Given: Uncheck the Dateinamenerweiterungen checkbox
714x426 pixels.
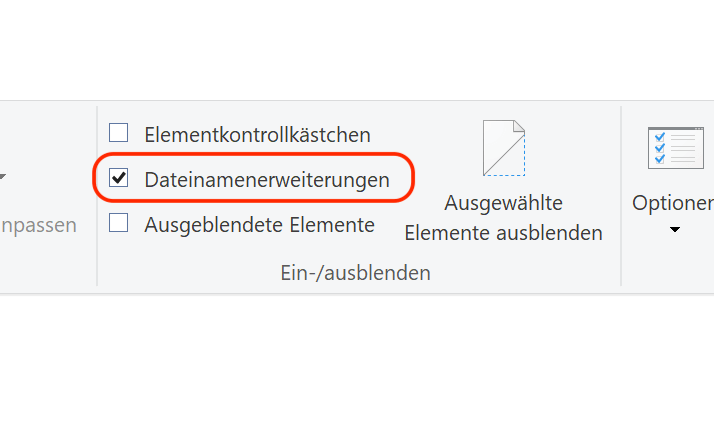Looking at the screenshot, I should pos(118,178).
